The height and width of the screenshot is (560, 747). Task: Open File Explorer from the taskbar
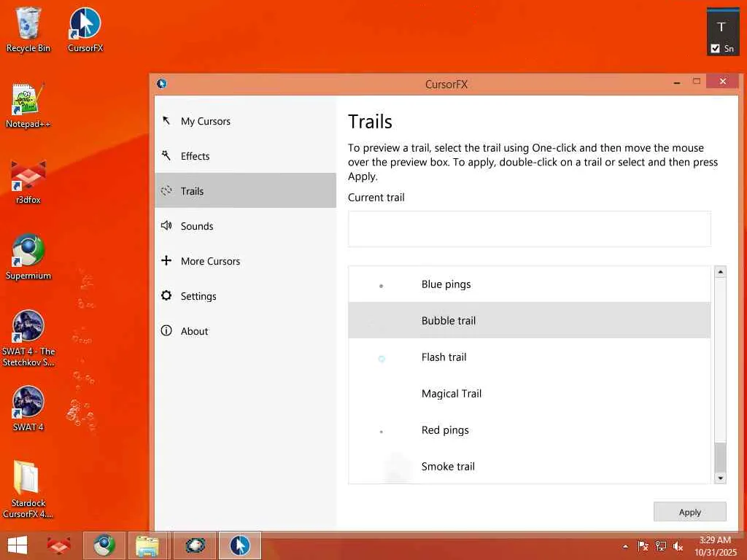tap(147, 545)
